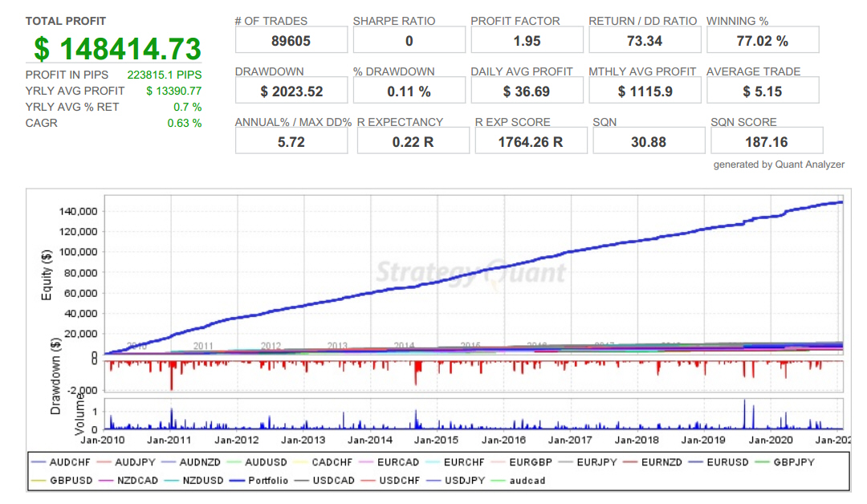Select the % Drawdown value 0.11 %
Viewport: 867px width, 504px height.
409,91
